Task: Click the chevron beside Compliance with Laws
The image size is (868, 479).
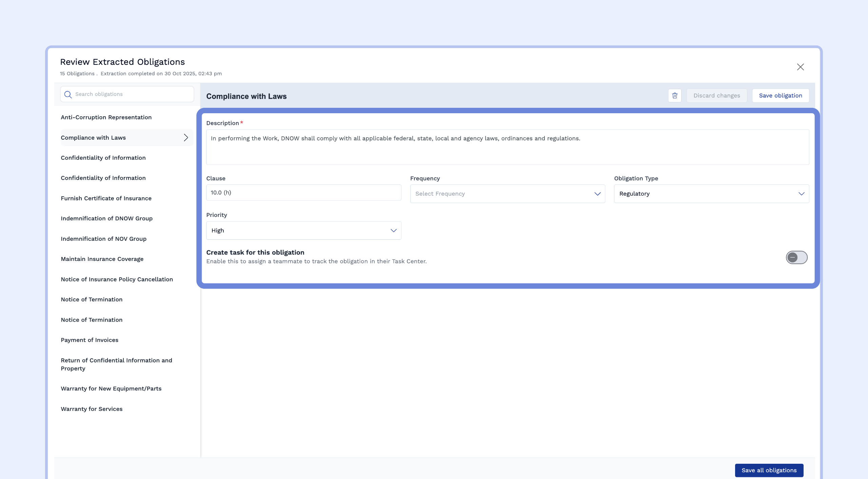Action: (x=186, y=138)
